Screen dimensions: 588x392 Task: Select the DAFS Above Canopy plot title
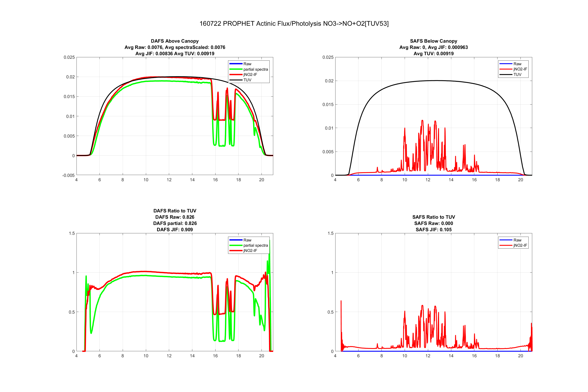coord(175,41)
